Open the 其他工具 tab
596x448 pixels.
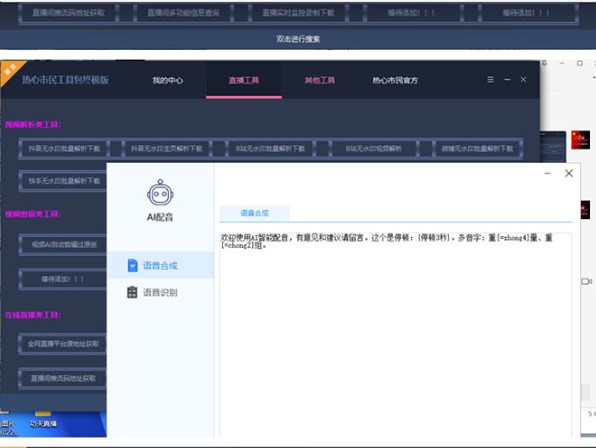tap(320, 80)
